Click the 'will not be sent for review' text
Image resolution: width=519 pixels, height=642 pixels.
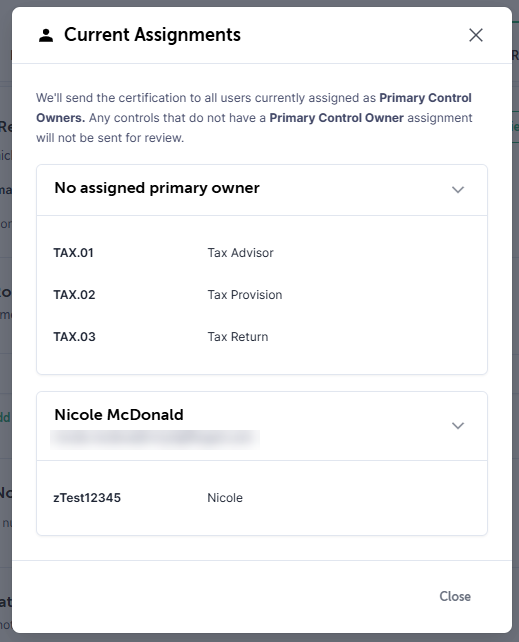110,138
